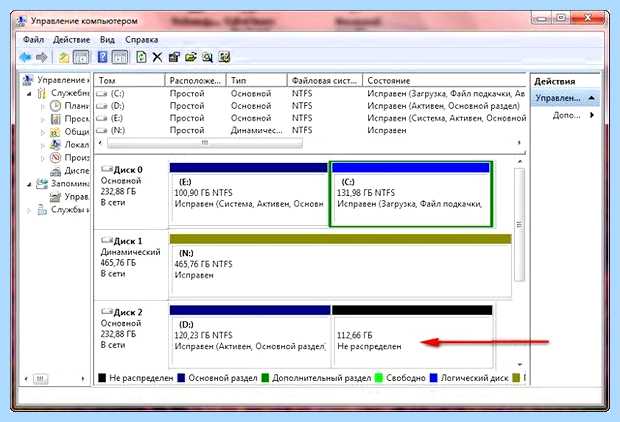This screenshot has width=620, height=422.
Task: Expand the Просмотр событий tree arrow
Action: 43,119
